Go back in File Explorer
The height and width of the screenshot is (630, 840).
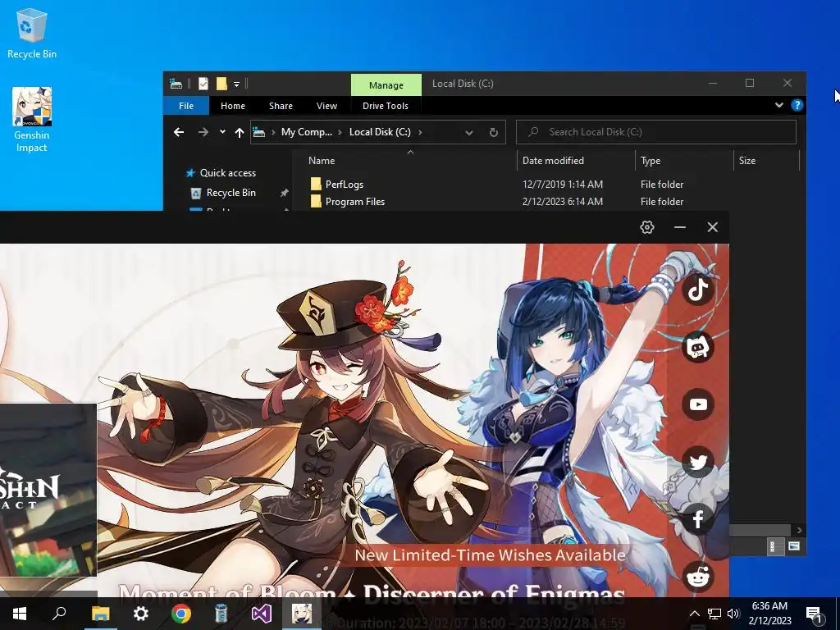pos(179,132)
